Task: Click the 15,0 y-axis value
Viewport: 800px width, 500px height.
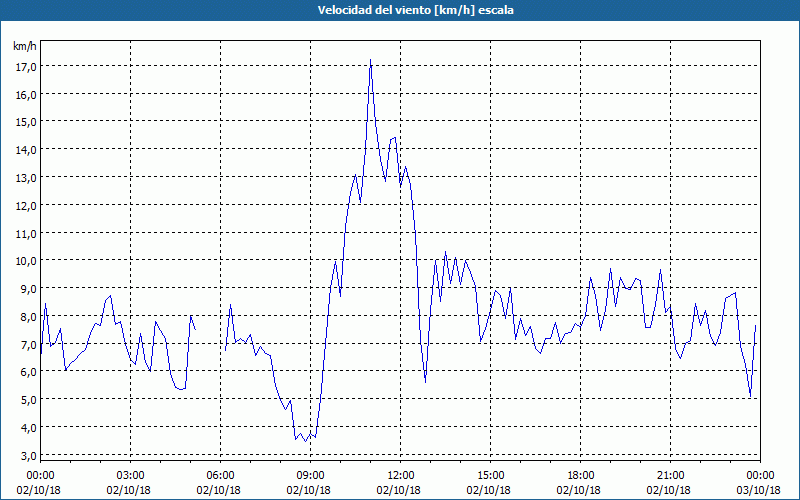Action: coord(26,122)
